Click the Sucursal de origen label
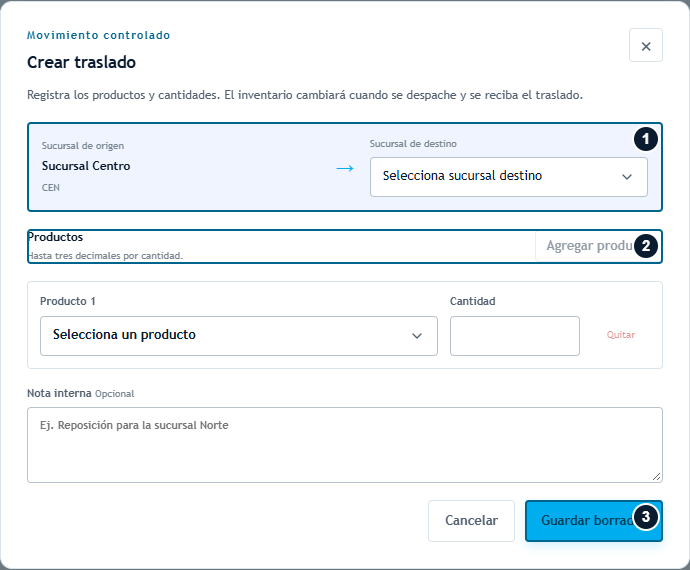This screenshot has height=570, width=690. click(83, 146)
